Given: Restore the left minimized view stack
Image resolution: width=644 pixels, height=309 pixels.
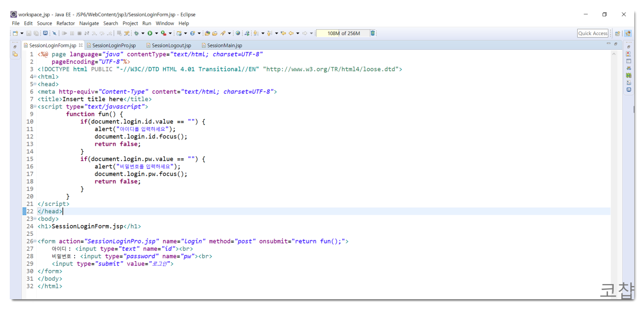Looking at the screenshot, I should click(x=15, y=46).
